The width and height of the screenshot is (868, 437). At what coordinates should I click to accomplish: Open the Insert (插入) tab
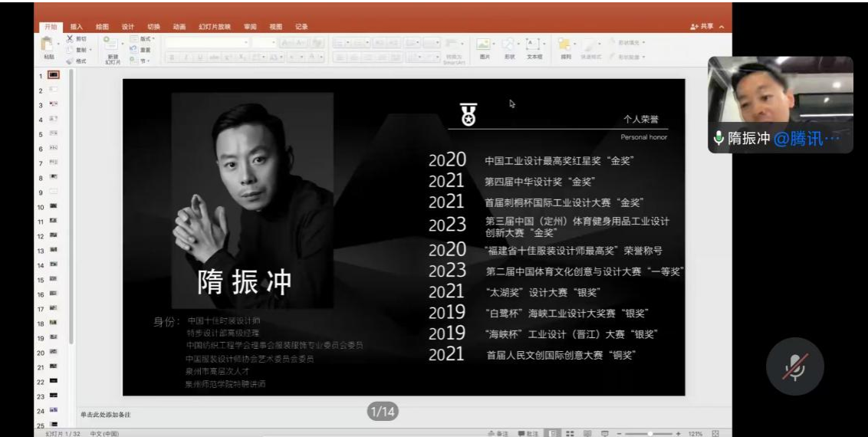point(77,27)
